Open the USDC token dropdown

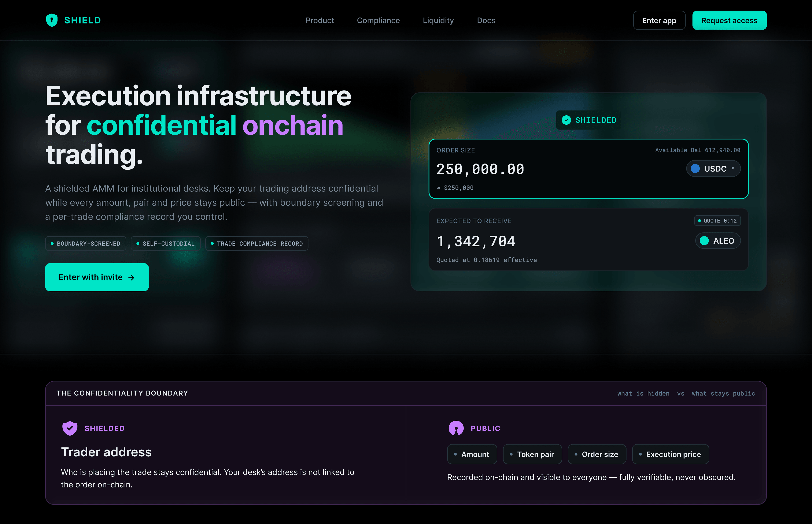point(713,169)
